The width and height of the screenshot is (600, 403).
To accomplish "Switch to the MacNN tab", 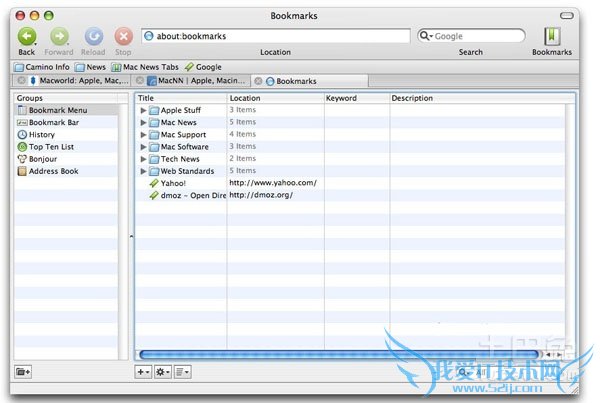I will pyautogui.click(x=198, y=80).
